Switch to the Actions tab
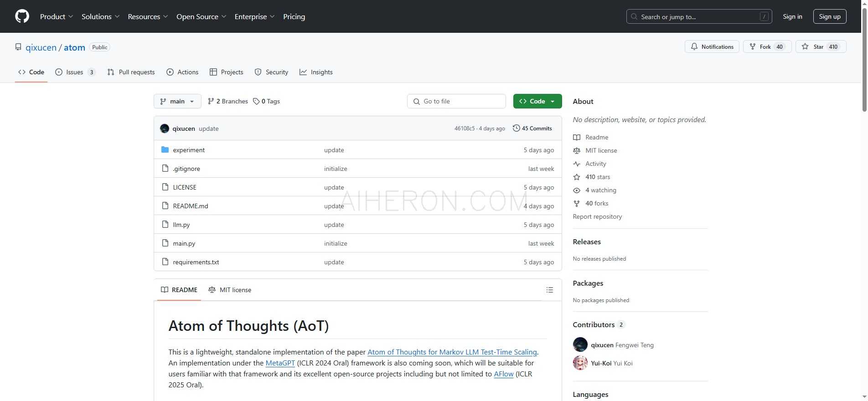Viewport: 868px width, 401px height. coord(182,72)
